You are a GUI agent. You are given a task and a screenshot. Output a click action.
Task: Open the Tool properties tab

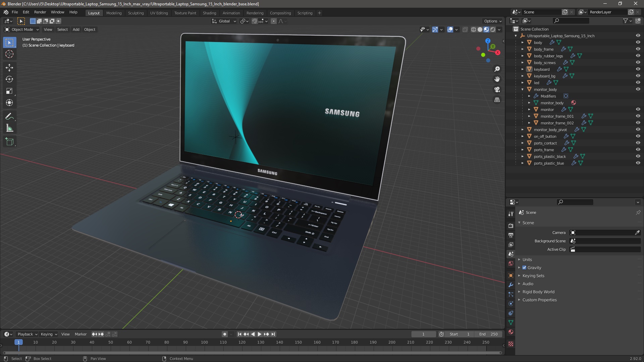coord(511,214)
